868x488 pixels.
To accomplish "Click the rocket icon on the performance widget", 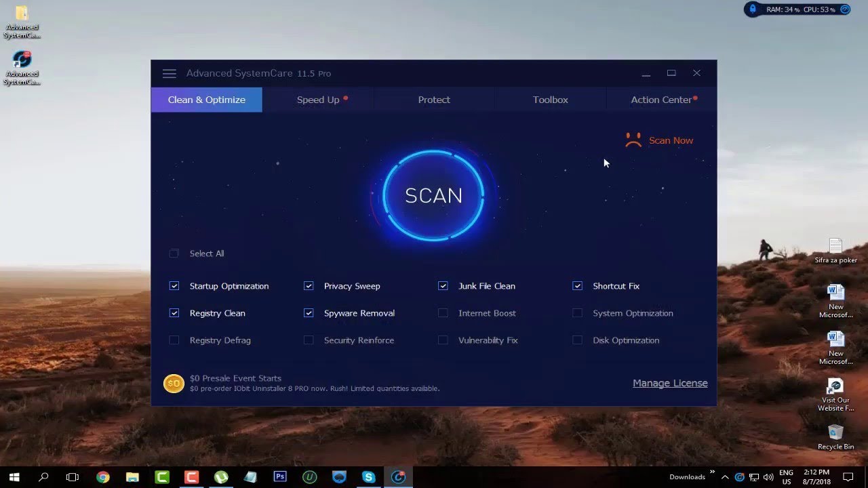I will tap(753, 9).
